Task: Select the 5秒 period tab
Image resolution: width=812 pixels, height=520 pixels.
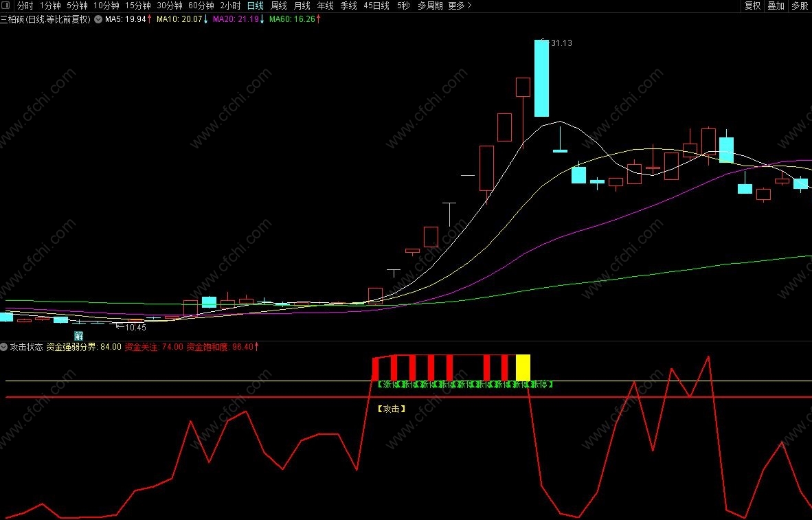Action: click(403, 5)
